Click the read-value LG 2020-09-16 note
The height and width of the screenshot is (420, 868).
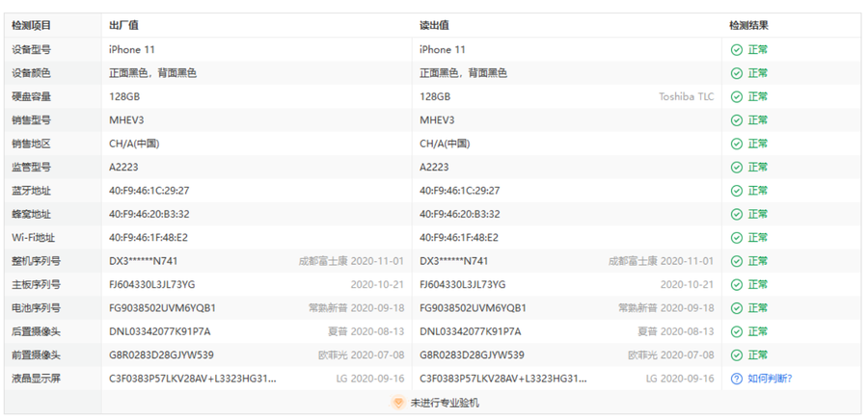coord(680,379)
